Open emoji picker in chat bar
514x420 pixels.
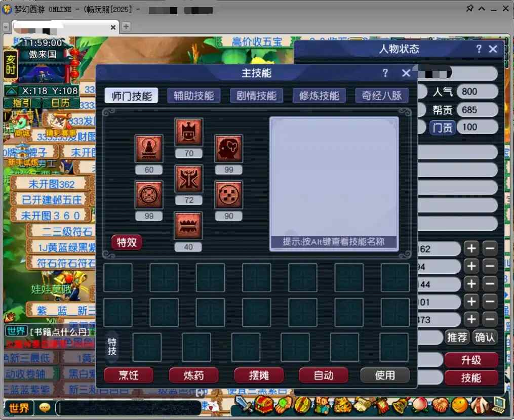click(x=45, y=407)
